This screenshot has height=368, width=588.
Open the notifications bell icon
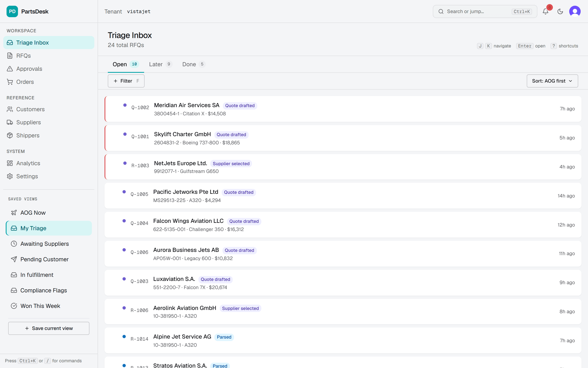[546, 11]
